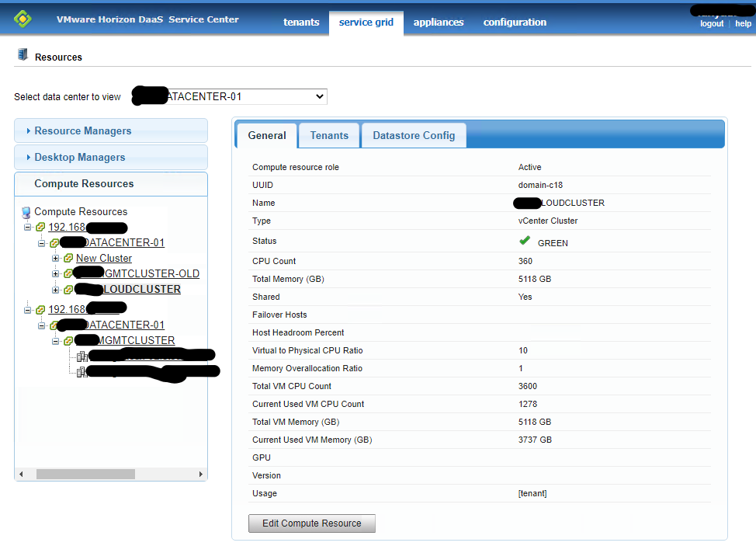Click the Current Used VM CPU Count '1278'

528,404
